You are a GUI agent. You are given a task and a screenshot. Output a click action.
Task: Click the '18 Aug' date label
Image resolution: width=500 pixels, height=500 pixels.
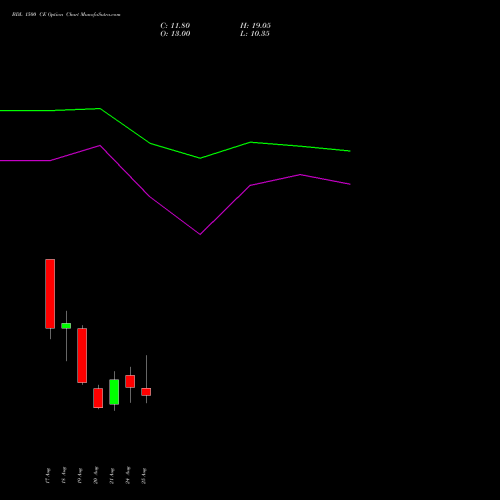point(64,475)
